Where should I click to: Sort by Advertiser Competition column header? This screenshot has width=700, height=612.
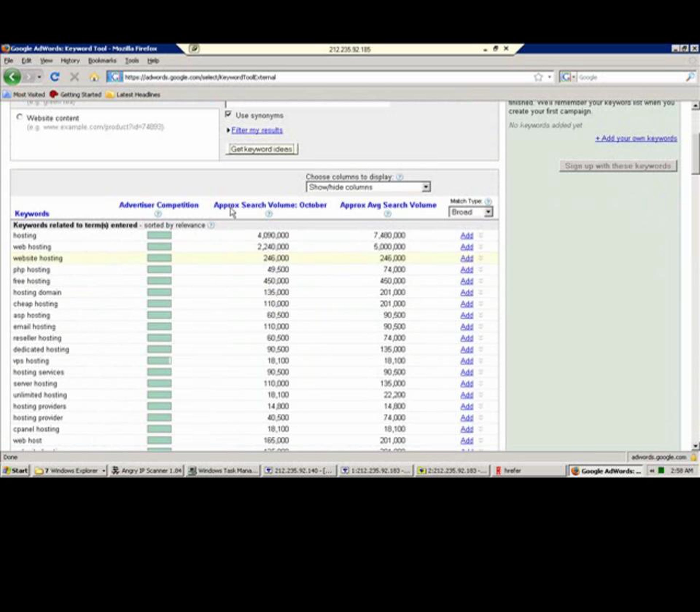pos(159,205)
